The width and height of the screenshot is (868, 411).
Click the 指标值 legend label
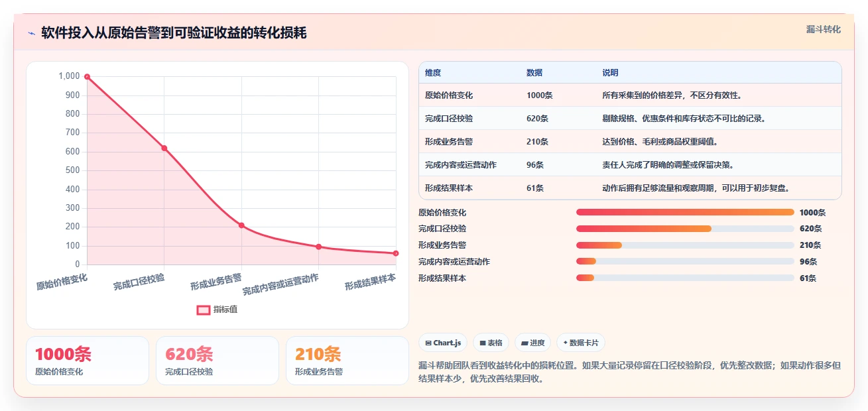225,310
